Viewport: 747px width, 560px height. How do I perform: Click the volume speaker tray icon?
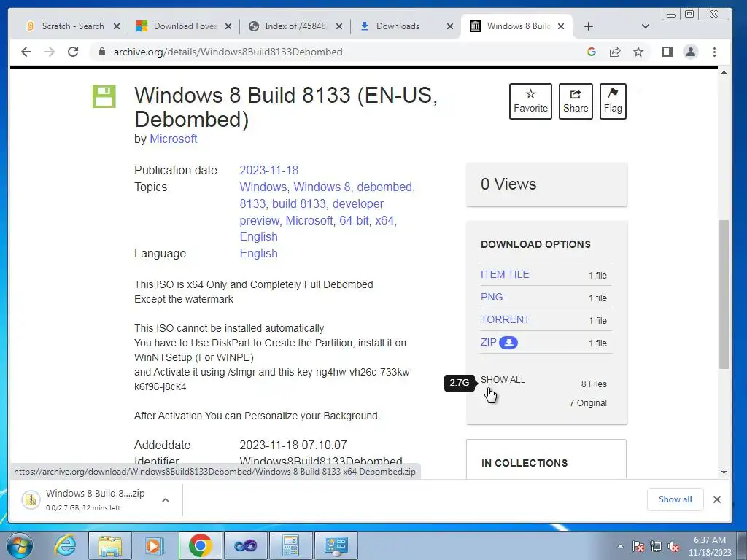click(x=673, y=546)
